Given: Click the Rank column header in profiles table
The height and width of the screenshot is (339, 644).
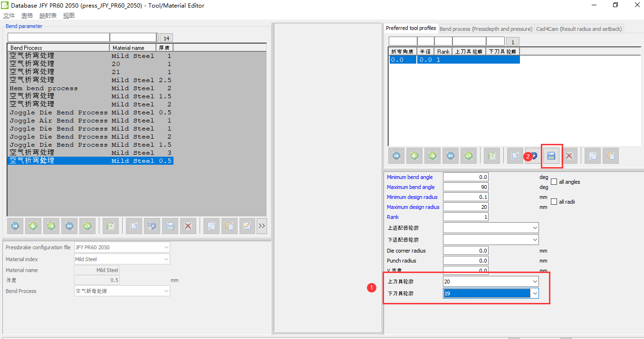Looking at the screenshot, I should [443, 51].
